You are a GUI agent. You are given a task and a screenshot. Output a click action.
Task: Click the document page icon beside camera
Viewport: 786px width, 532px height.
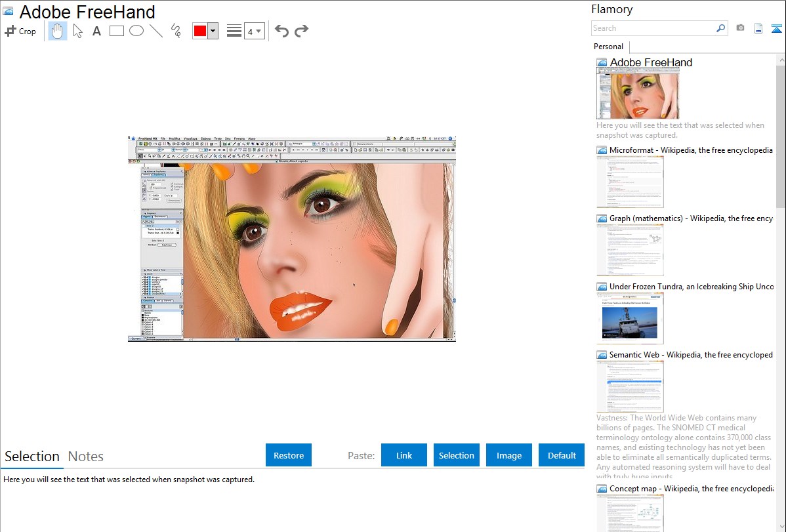coord(758,28)
